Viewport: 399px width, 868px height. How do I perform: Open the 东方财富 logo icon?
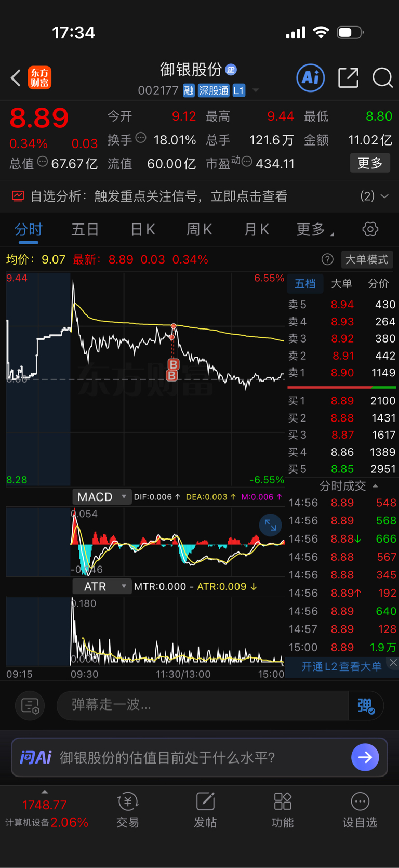click(39, 78)
